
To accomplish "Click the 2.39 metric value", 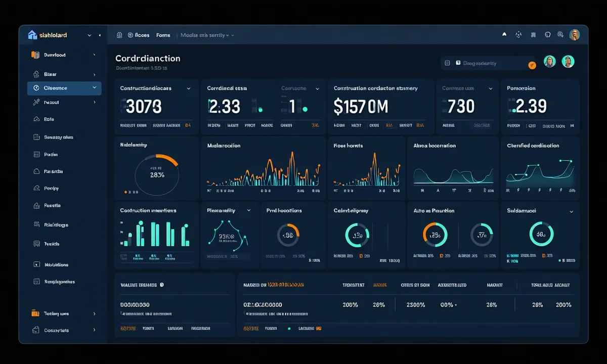I will [x=531, y=106].
